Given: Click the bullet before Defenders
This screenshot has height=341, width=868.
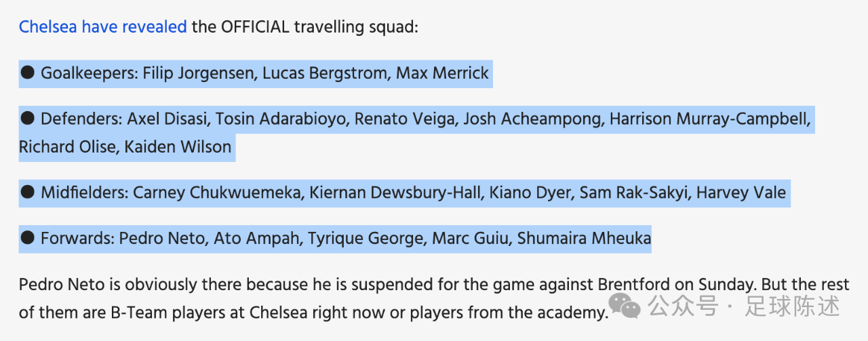Looking at the screenshot, I should pos(28,119).
